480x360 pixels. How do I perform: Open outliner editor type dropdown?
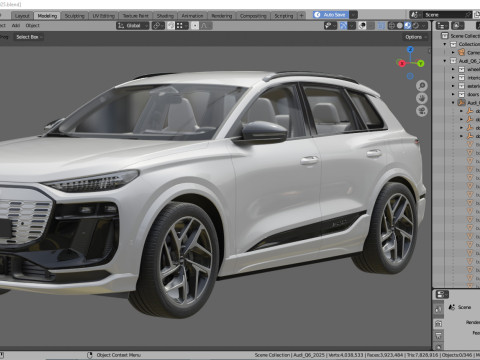(x=442, y=26)
